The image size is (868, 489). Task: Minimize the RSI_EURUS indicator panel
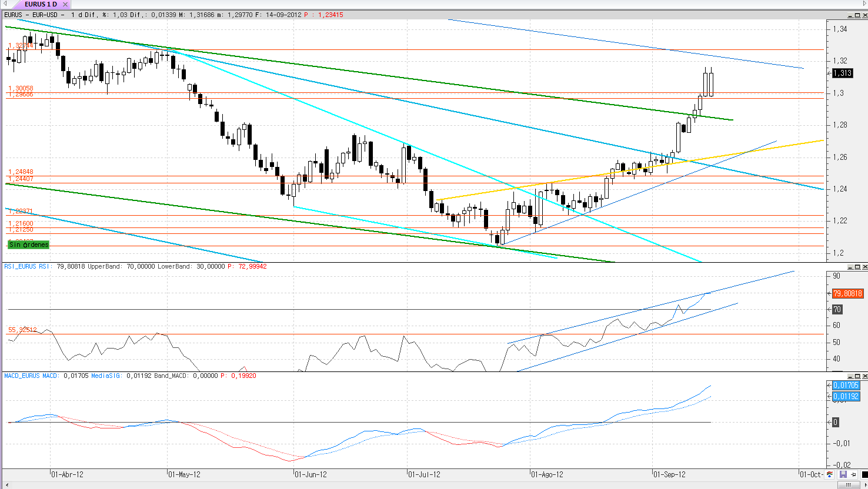(x=850, y=267)
